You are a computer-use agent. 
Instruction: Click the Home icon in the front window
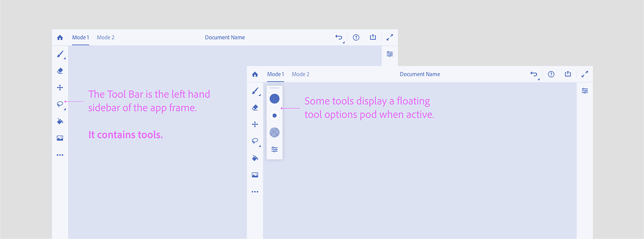pos(255,74)
